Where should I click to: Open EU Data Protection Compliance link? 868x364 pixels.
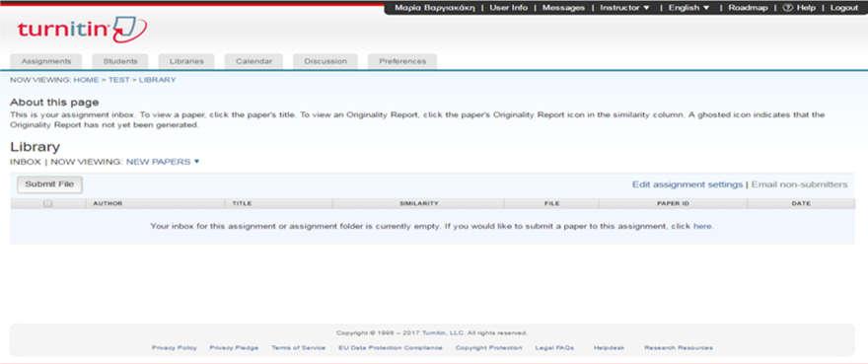pos(391,348)
